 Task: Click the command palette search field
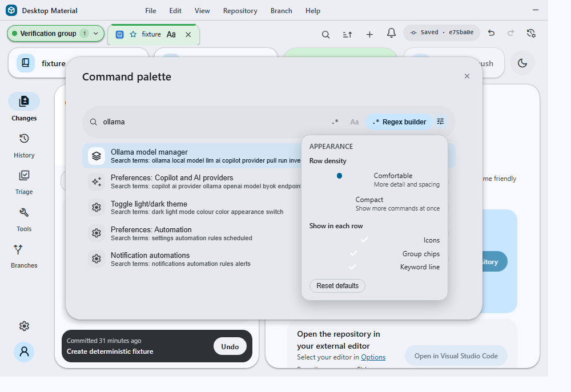(x=215, y=122)
